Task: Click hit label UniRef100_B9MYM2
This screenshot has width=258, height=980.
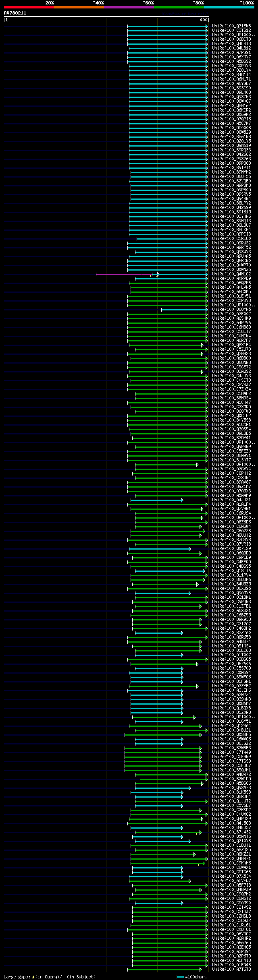Action: (x=231, y=172)
